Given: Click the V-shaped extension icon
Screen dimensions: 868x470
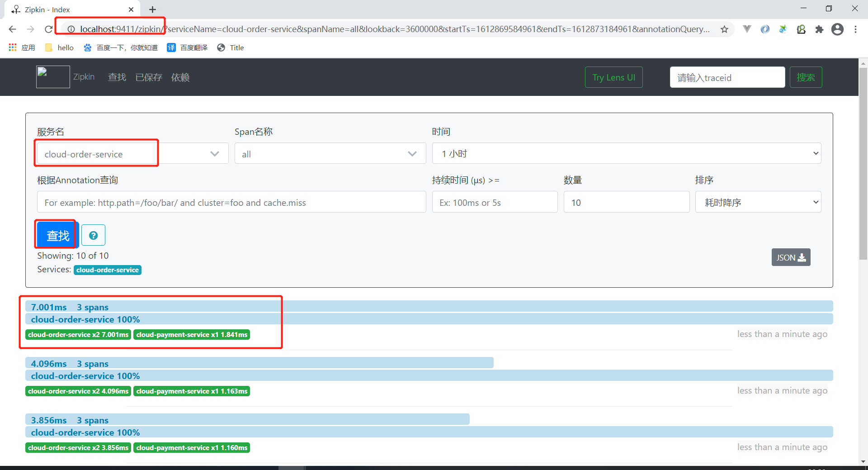Looking at the screenshot, I should coord(747,29).
